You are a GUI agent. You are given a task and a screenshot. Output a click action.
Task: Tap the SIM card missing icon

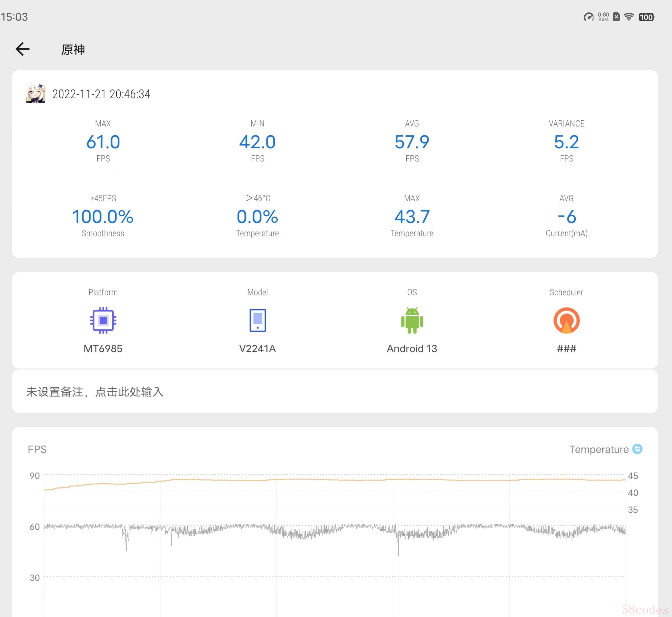(x=616, y=17)
